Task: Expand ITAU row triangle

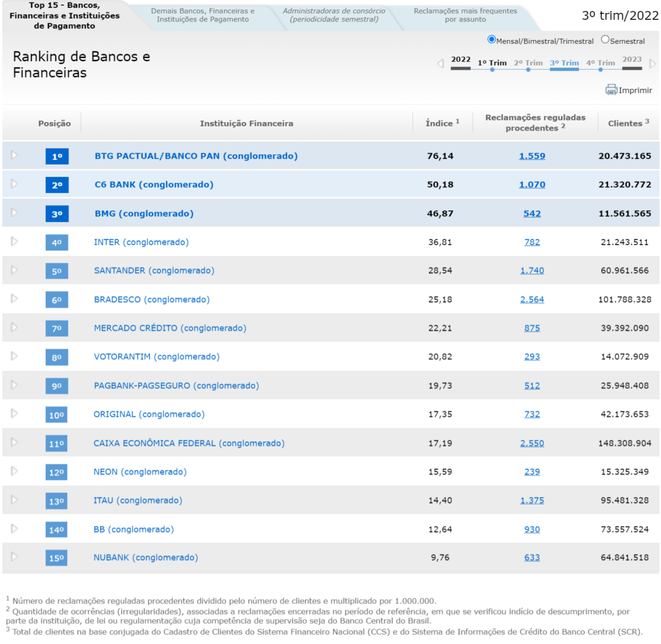Action: (x=14, y=500)
